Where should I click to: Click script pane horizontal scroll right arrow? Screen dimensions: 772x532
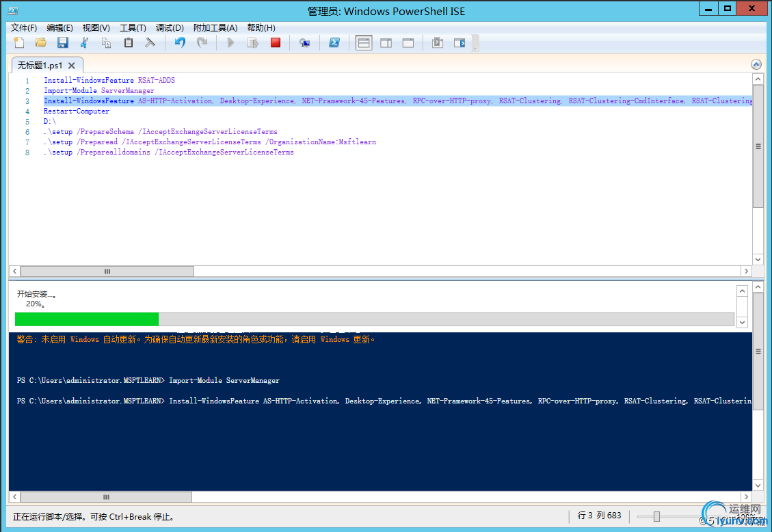tap(747, 271)
